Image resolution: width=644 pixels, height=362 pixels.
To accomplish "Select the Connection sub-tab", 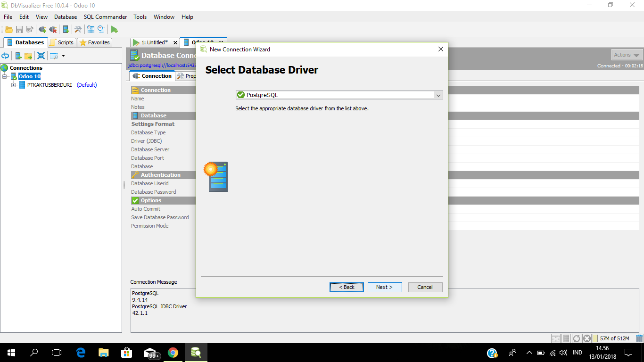I will (152, 76).
